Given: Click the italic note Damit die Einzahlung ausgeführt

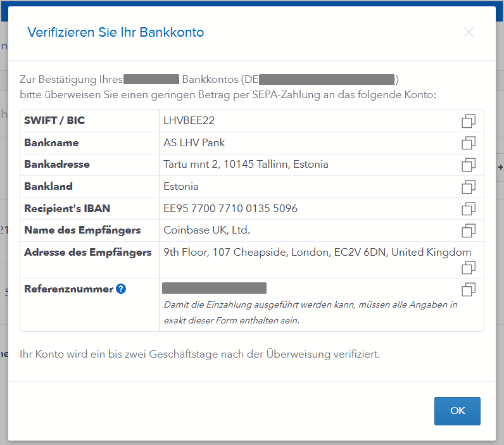Looking at the screenshot, I should pyautogui.click(x=310, y=312).
